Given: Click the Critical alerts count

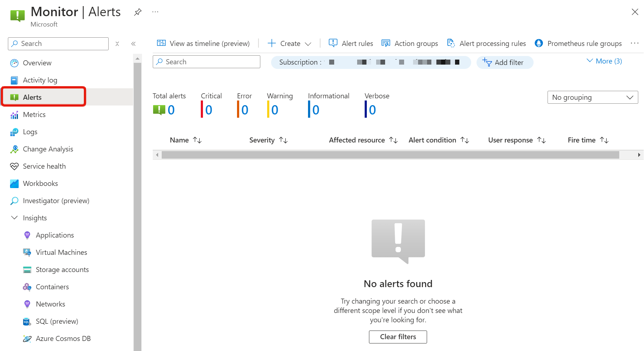Looking at the screenshot, I should coord(209,110).
